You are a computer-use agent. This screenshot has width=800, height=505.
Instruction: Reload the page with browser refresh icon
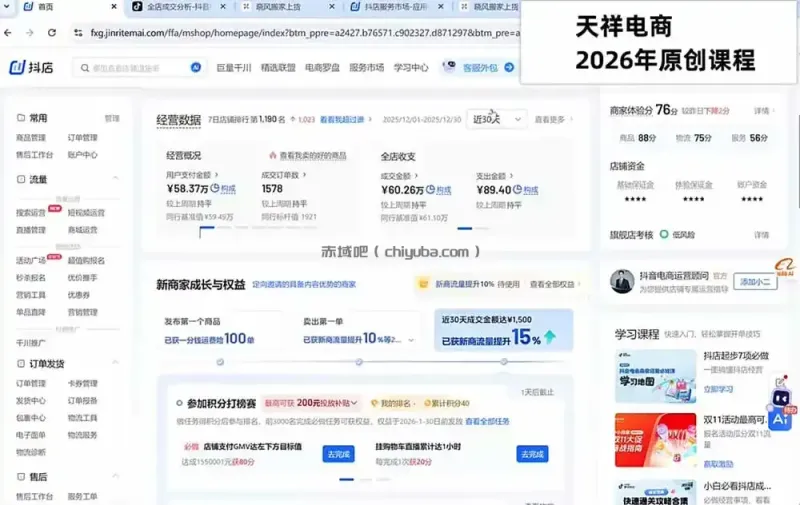(52, 33)
